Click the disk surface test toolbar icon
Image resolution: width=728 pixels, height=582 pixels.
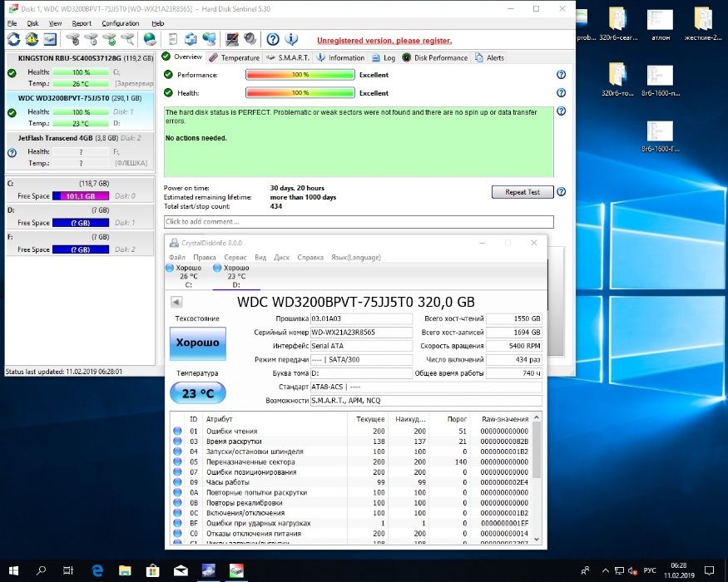[x=72, y=39]
